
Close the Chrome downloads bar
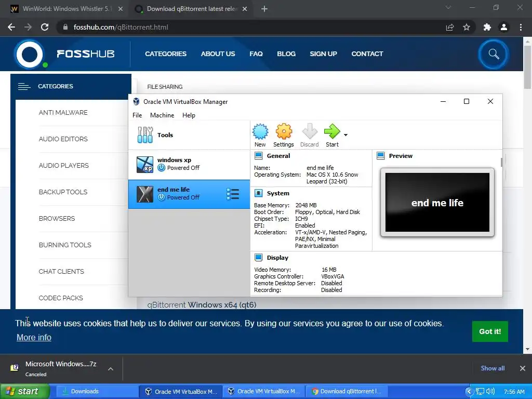point(523,368)
